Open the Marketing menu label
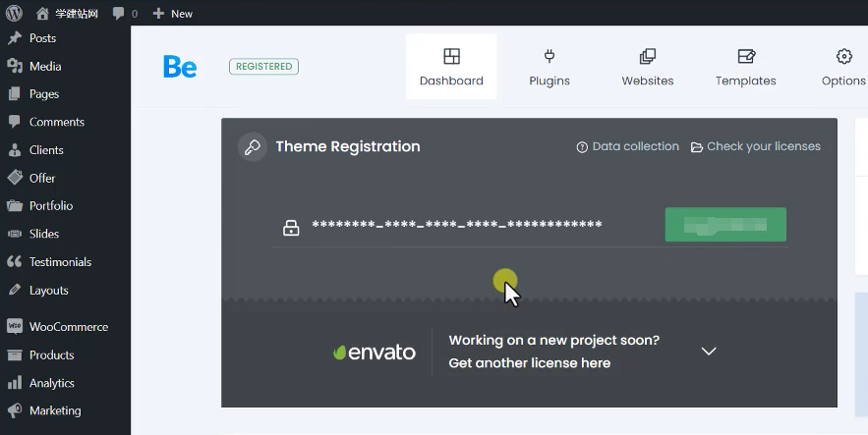Screen dimensions: 868x435 (55, 410)
